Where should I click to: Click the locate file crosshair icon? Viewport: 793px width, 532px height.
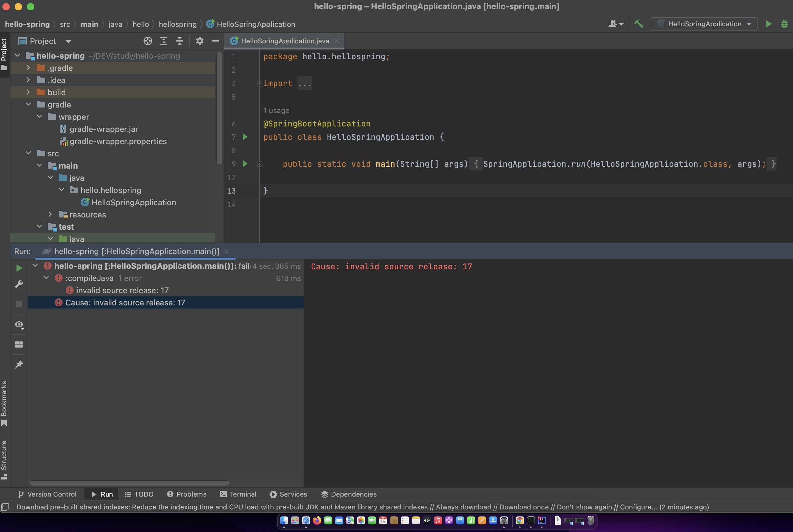pos(148,41)
